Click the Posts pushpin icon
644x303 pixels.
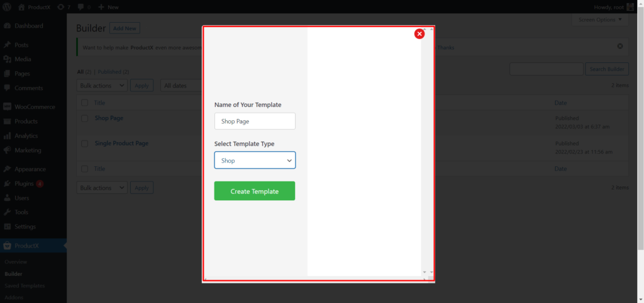(7, 45)
